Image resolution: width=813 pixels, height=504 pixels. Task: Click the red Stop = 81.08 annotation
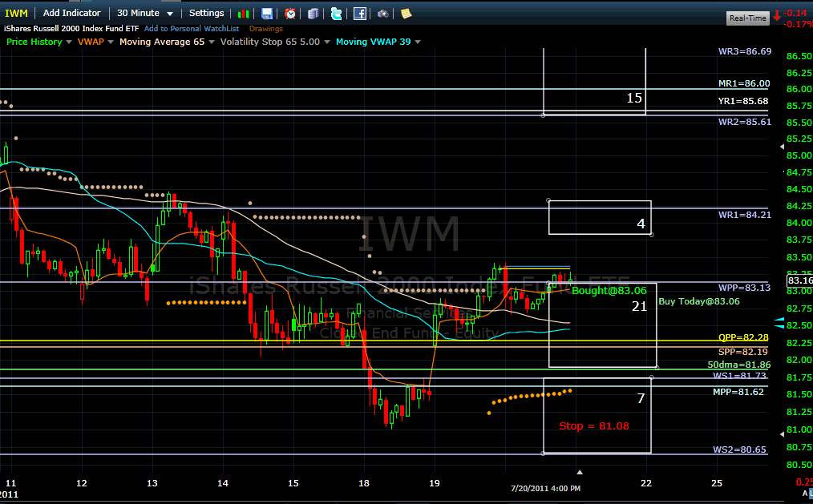click(593, 425)
